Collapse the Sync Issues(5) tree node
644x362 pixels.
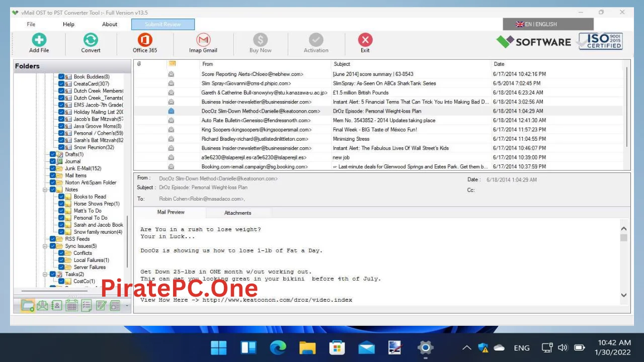tap(45, 246)
